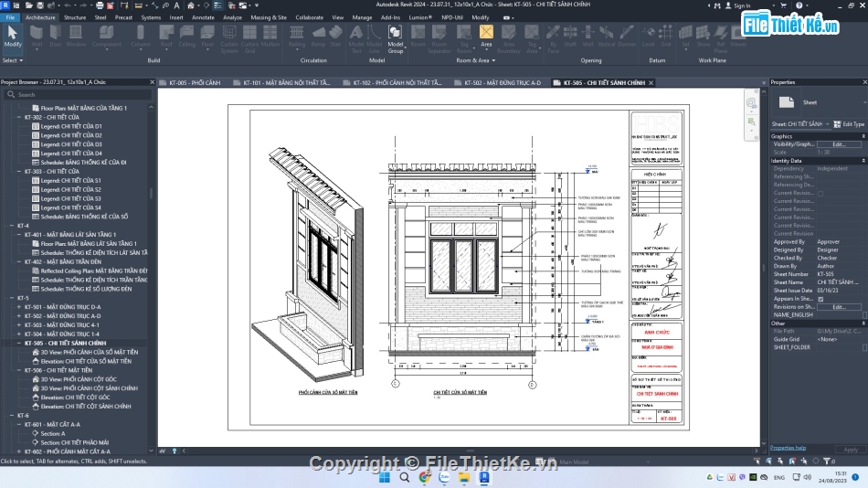Collapse the KT-505 - CHI TIẾT SẢNH CHÍNH node

[x=19, y=343]
